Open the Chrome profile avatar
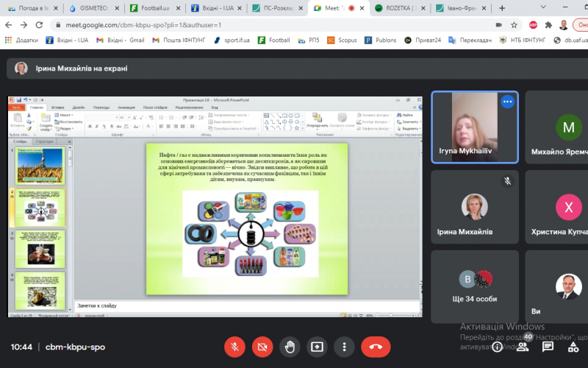 coord(563,25)
